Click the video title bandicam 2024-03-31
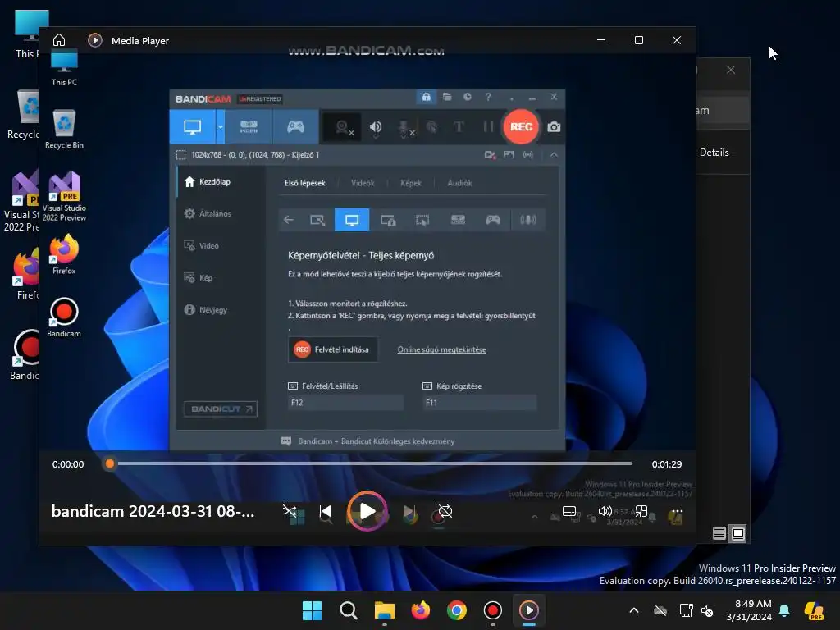840x630 pixels. click(153, 511)
